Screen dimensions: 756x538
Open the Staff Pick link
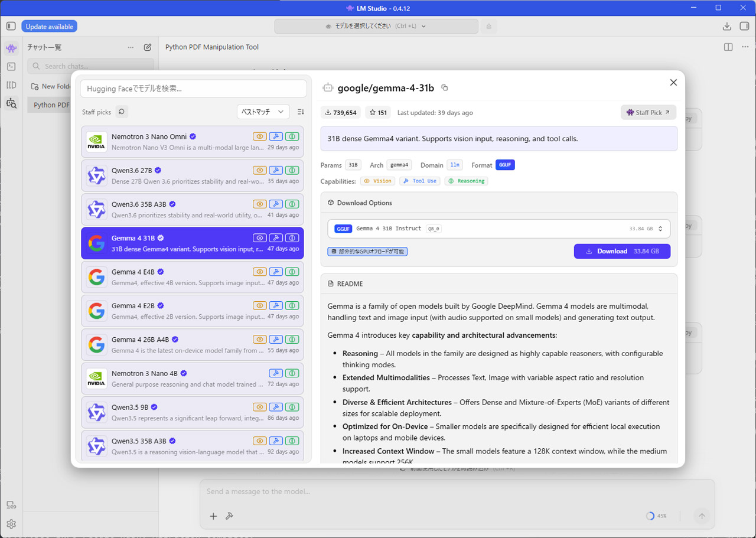(649, 112)
